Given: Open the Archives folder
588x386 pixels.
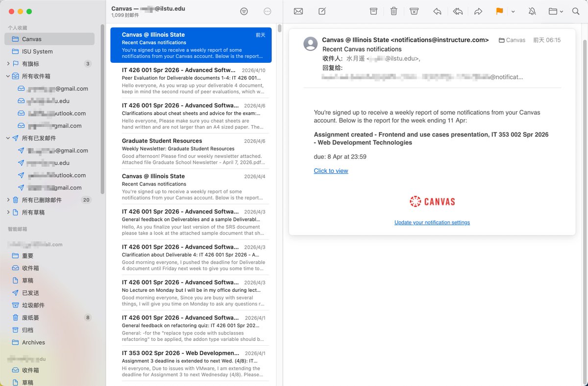Looking at the screenshot, I should [x=49, y=342].
